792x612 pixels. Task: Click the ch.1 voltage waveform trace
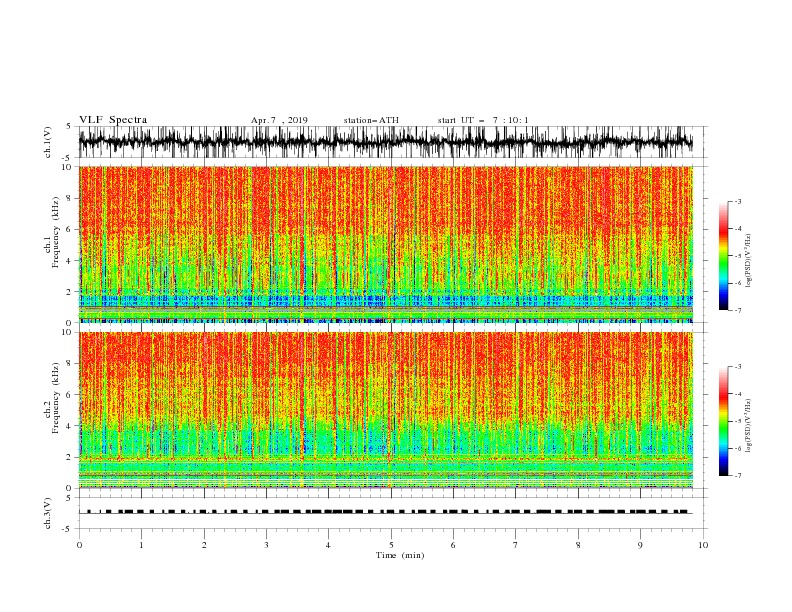385,142
